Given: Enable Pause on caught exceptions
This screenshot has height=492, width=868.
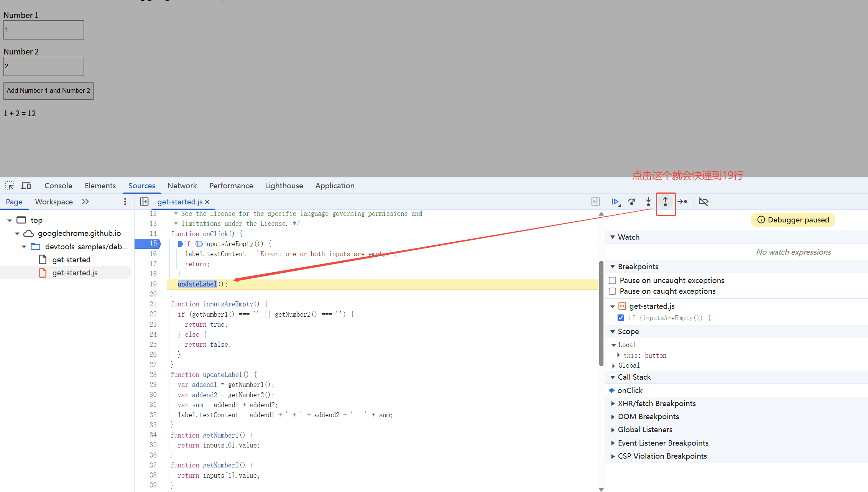Looking at the screenshot, I should tap(613, 291).
